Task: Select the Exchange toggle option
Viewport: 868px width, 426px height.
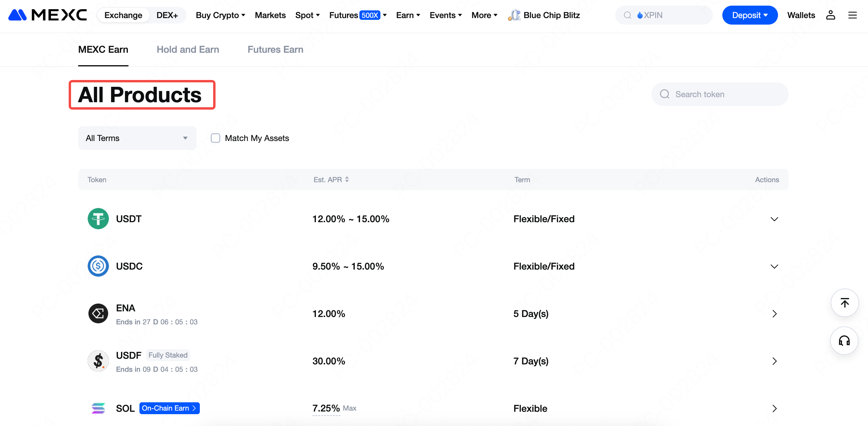Action: (x=123, y=15)
